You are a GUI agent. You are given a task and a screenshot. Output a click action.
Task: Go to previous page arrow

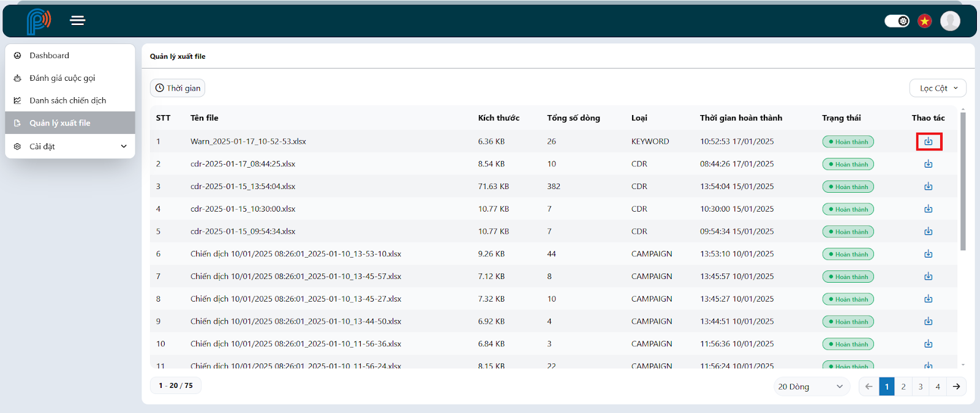click(869, 387)
